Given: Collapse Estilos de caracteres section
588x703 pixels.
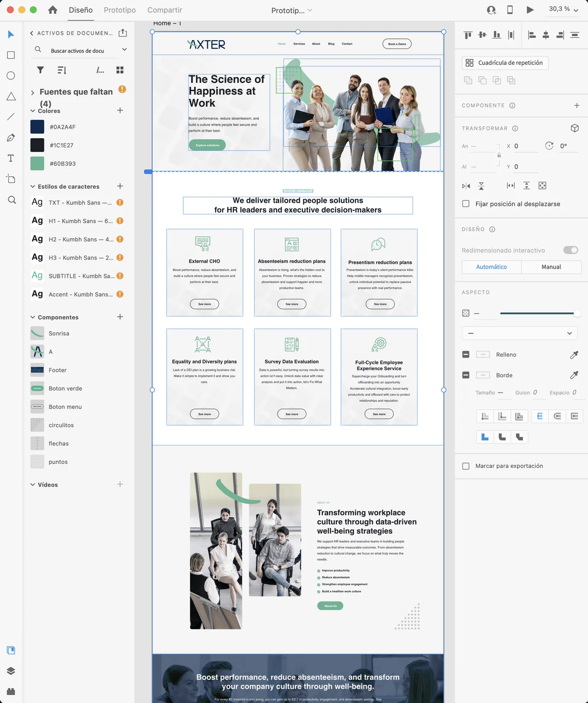Looking at the screenshot, I should (x=32, y=186).
